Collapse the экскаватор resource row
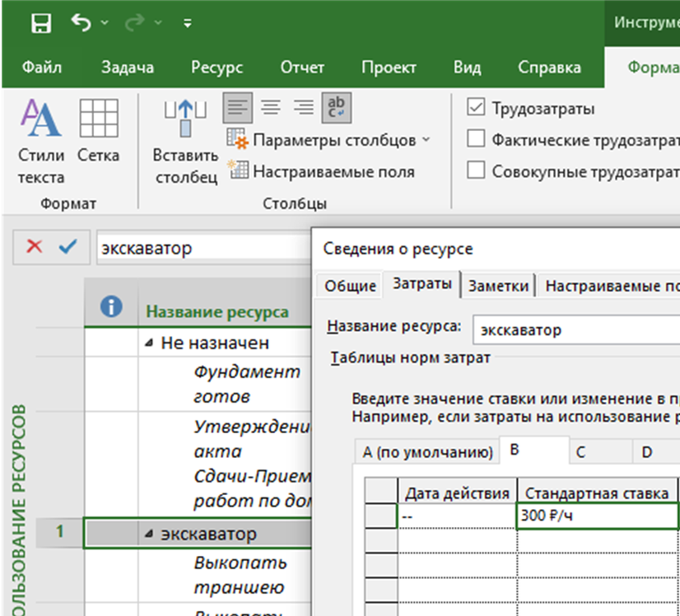680x616 pixels. (x=149, y=534)
